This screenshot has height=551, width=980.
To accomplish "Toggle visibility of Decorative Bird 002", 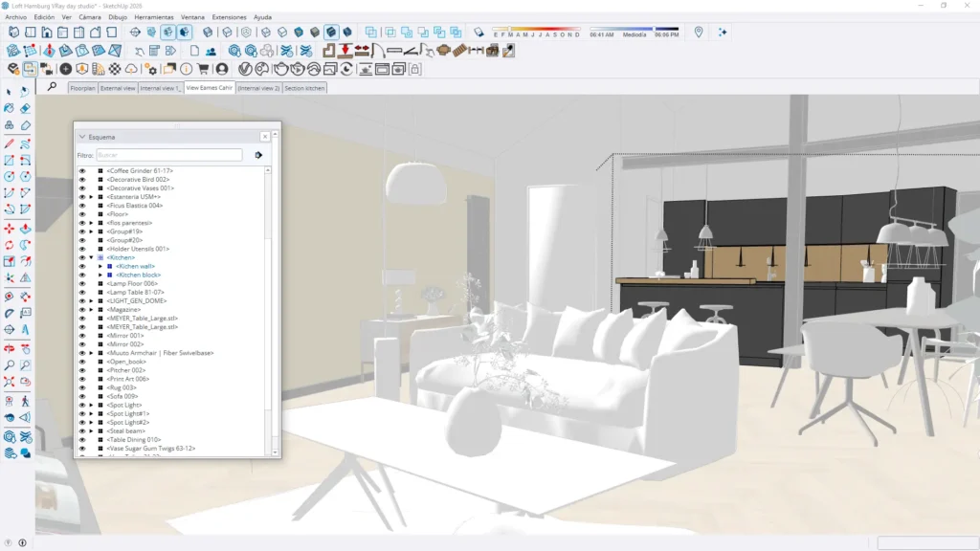I will tap(82, 179).
